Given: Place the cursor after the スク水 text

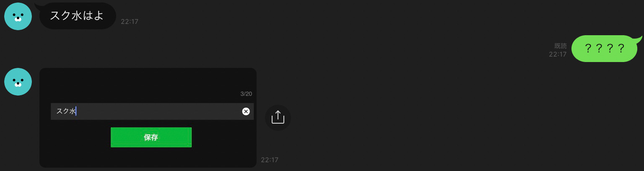Looking at the screenshot, I should click(76, 111).
